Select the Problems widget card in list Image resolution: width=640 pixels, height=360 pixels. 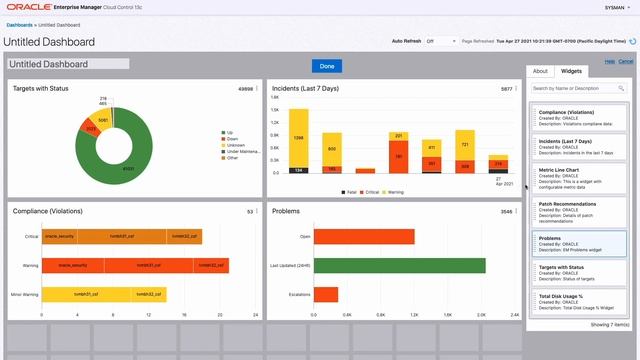[579, 244]
